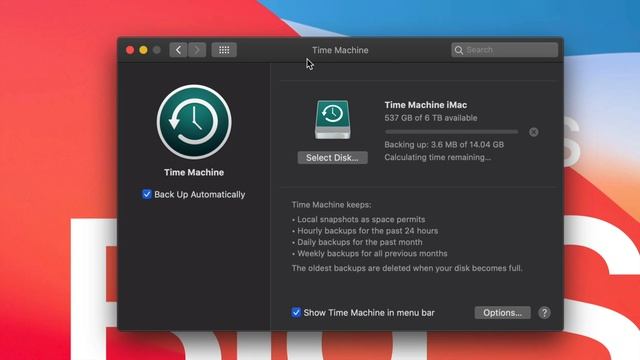The width and height of the screenshot is (640, 360).
Task: Focus the Search field
Action: 504,50
